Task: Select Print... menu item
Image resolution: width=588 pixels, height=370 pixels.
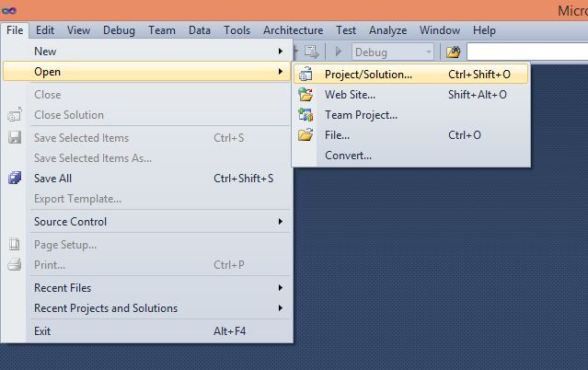Action: tap(146, 265)
